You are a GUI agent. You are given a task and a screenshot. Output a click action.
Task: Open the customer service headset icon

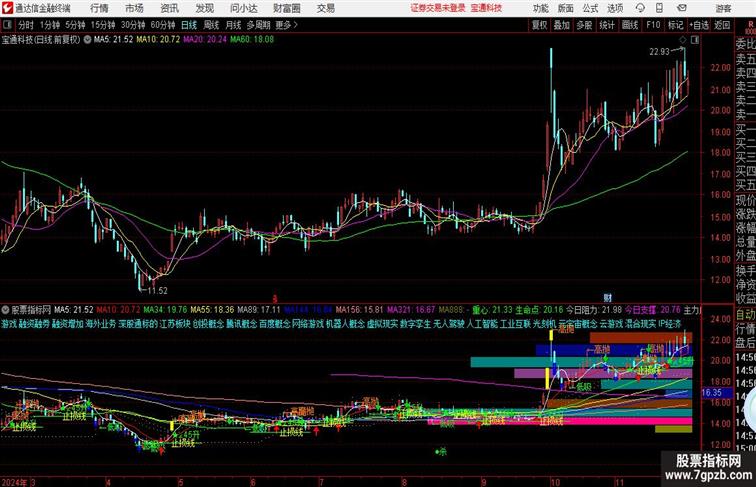640,8
